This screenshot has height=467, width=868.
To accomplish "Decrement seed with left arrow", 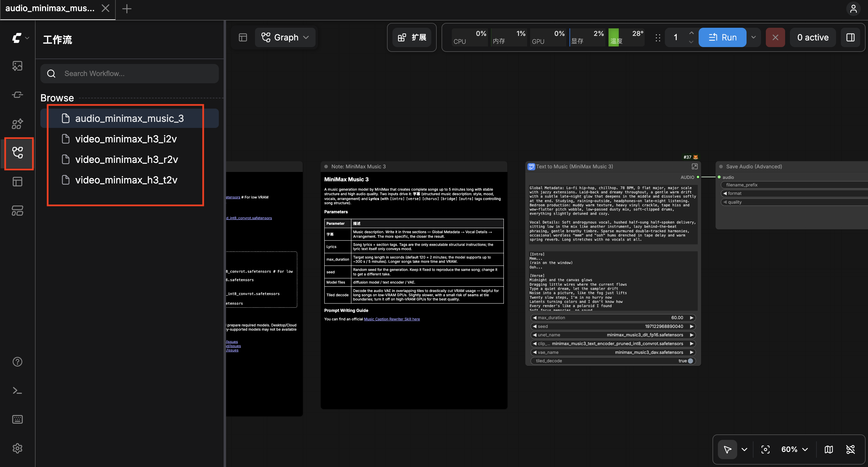I will (534, 326).
